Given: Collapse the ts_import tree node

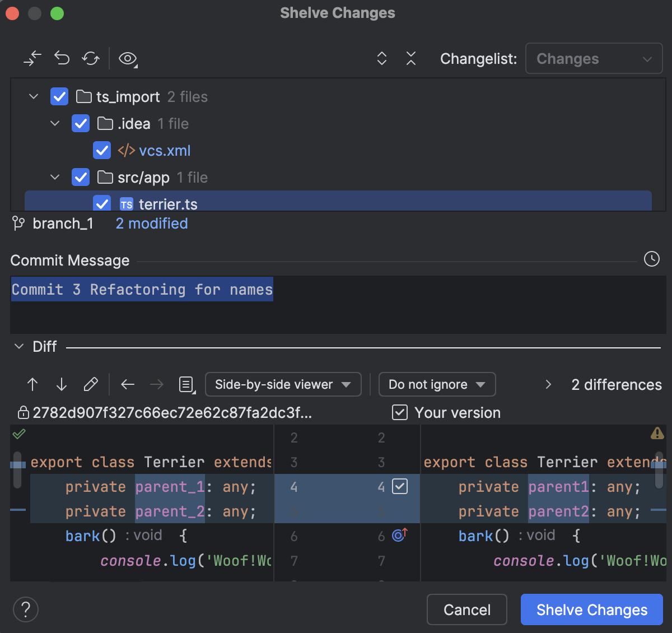Looking at the screenshot, I should (x=33, y=96).
